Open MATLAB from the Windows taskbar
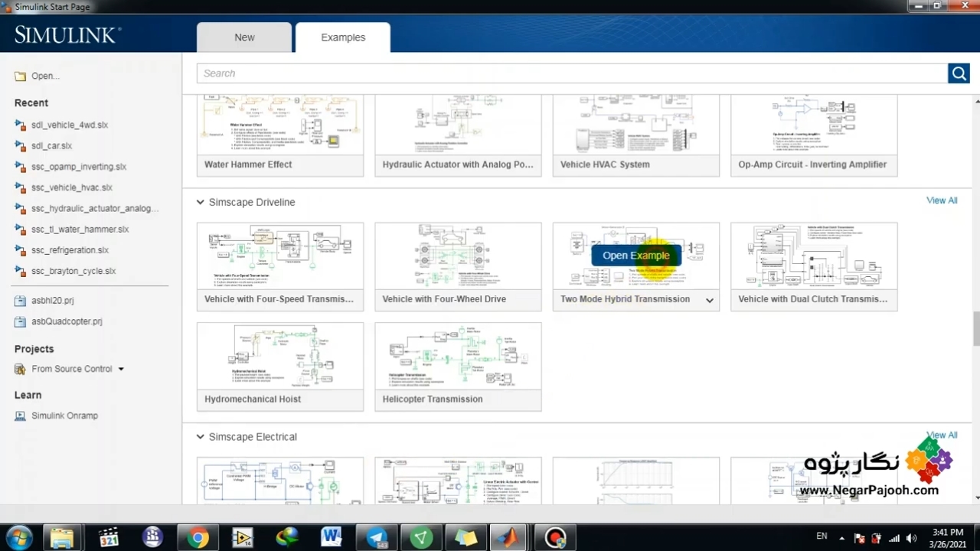Screen dimensions: 980x551 (x=508, y=537)
